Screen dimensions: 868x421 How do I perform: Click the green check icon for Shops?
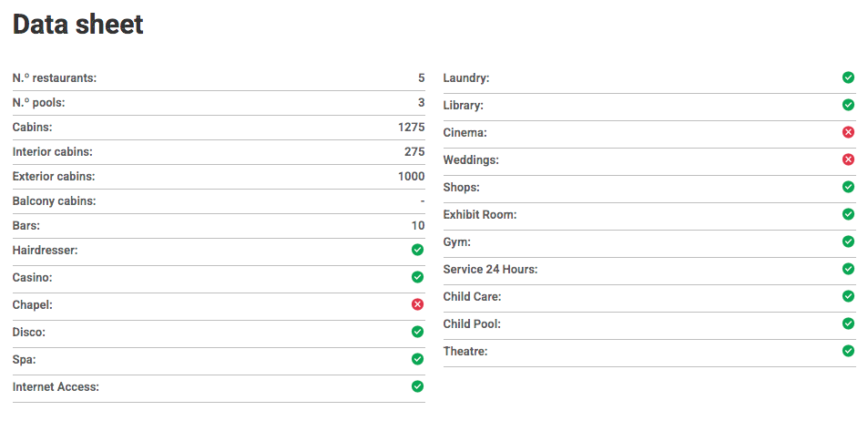[x=848, y=187]
